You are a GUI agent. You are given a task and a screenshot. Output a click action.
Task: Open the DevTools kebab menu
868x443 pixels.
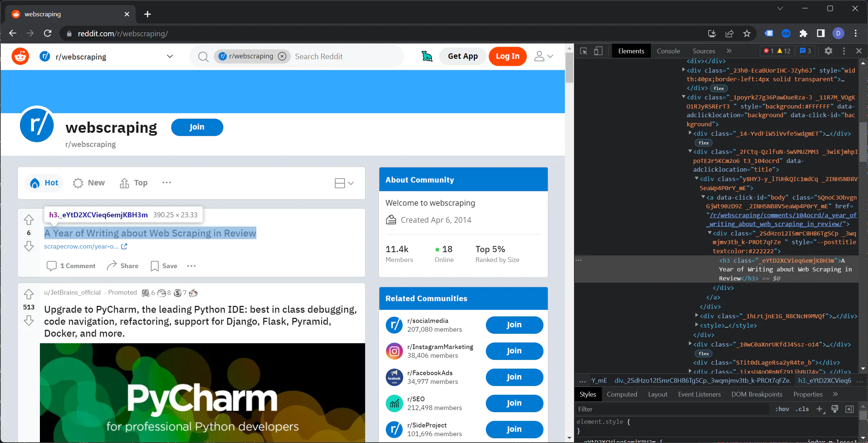click(844, 51)
